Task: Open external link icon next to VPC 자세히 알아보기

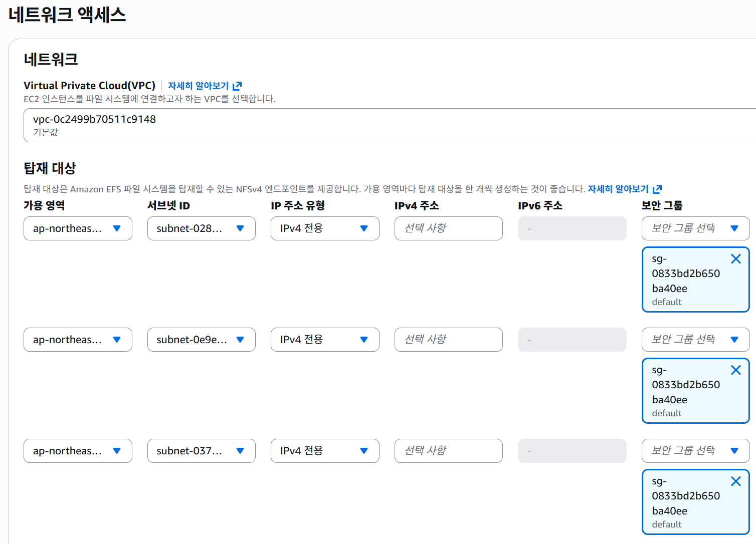Action: coord(237,86)
